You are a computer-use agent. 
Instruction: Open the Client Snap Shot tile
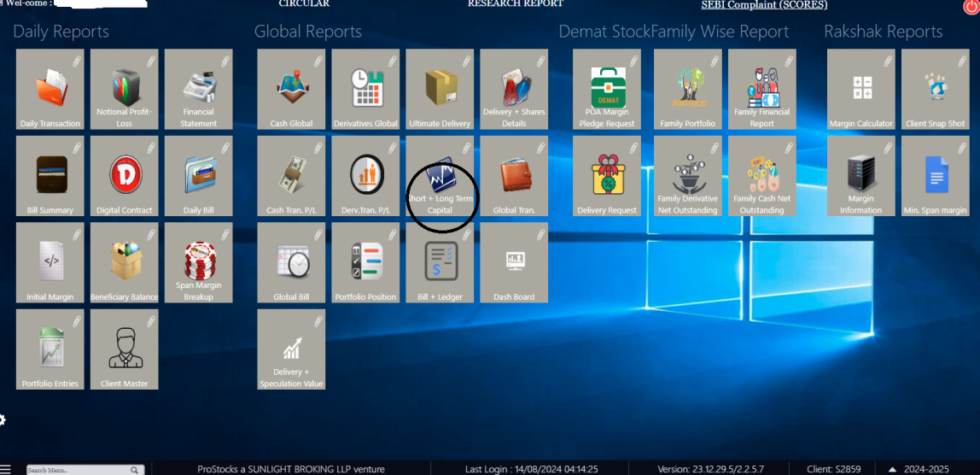pos(936,90)
